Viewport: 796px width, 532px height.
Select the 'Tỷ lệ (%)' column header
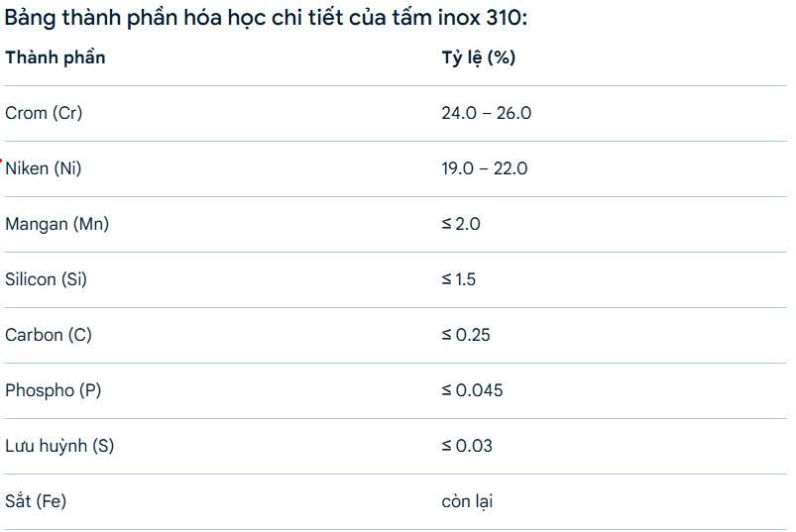tap(478, 57)
